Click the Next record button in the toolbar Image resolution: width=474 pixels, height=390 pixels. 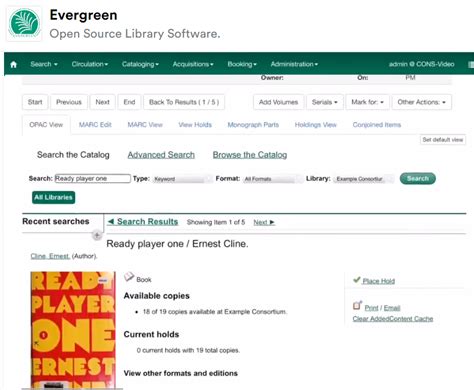pyautogui.click(x=102, y=102)
